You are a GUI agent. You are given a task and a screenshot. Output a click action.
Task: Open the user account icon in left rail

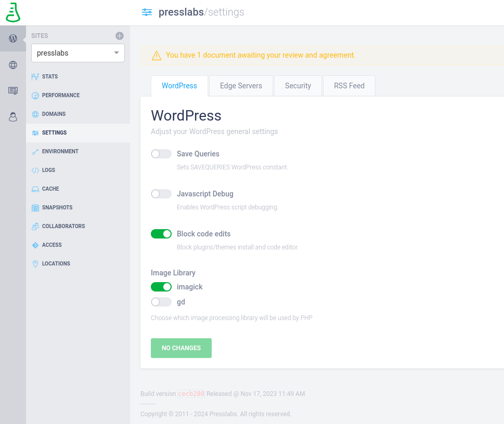click(x=13, y=117)
